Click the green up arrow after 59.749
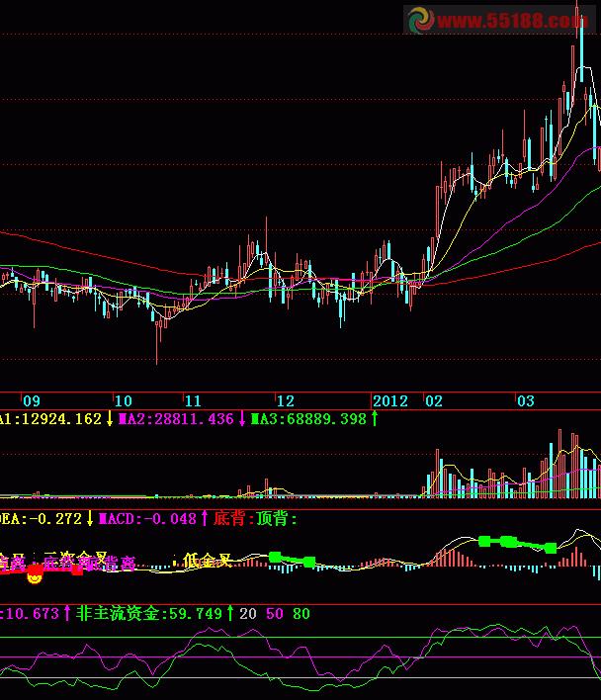601x700 pixels. [x=229, y=613]
